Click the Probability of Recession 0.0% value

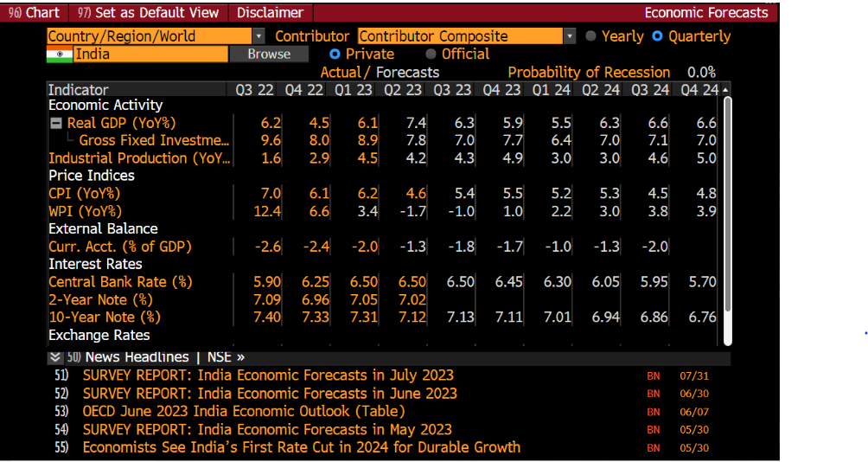pyautogui.click(x=701, y=73)
